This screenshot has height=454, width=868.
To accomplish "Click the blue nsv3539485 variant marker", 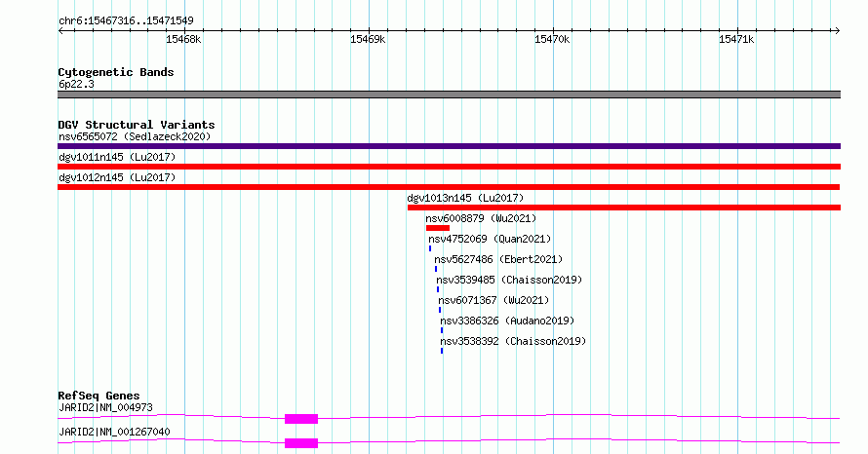I will [x=438, y=289].
